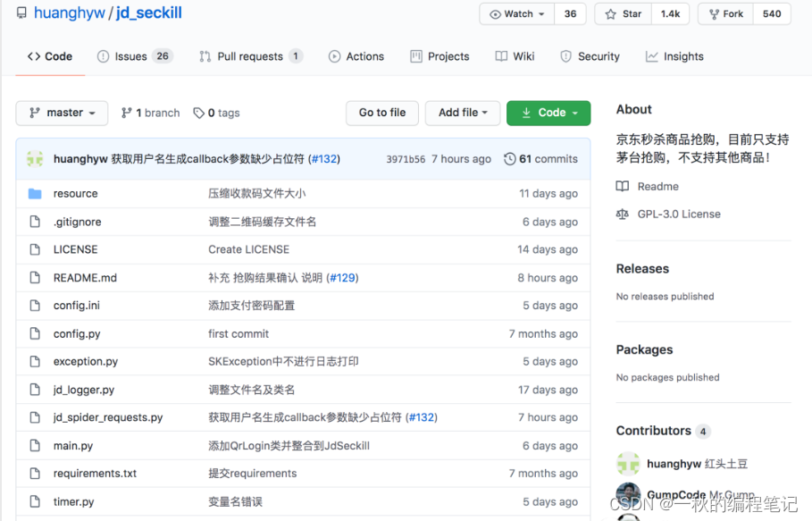Open the Issues tab
Screen dimensions: 812x521
[x=135, y=56]
